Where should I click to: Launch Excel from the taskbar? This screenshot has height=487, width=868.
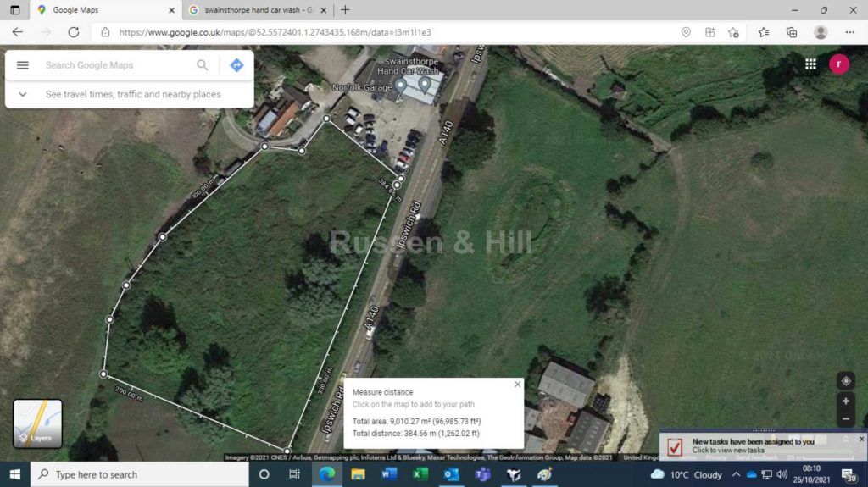click(x=420, y=474)
